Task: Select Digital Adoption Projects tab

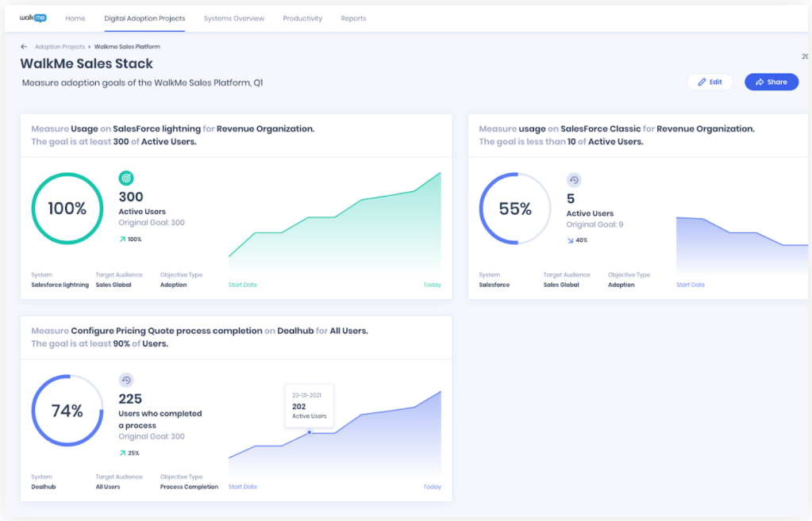Action: (144, 18)
